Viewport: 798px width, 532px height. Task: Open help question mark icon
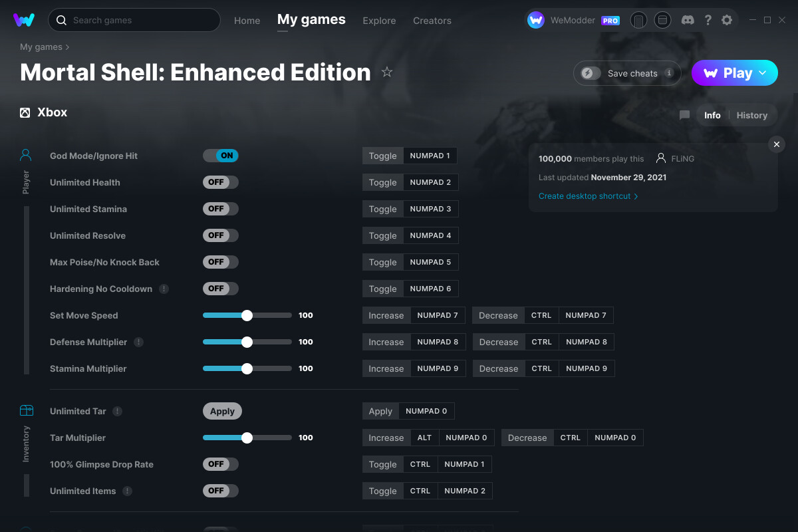(x=708, y=20)
